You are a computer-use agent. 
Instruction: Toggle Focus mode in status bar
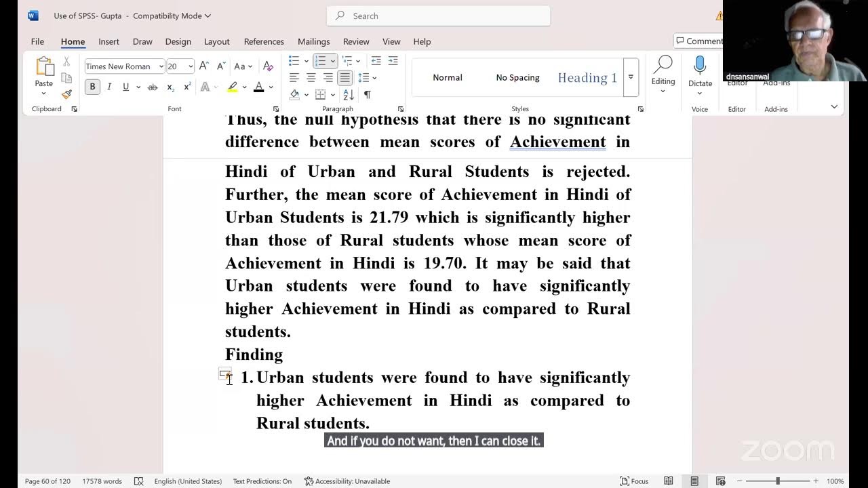coord(634,481)
